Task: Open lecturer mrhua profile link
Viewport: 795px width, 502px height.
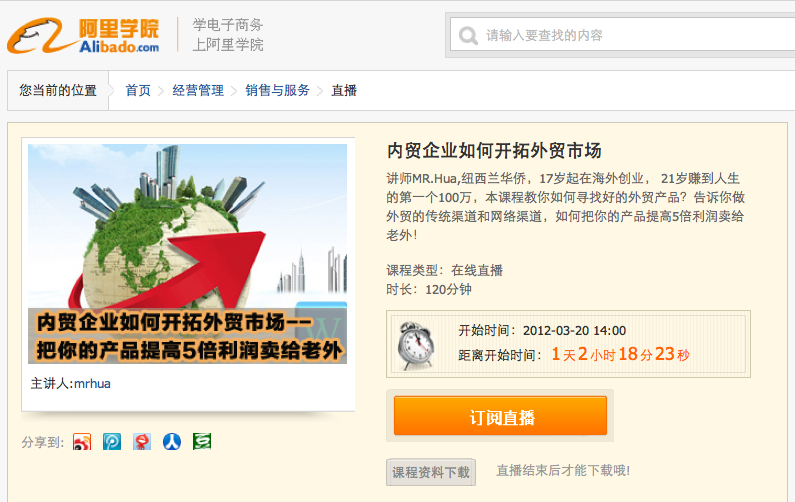Action: (92, 383)
